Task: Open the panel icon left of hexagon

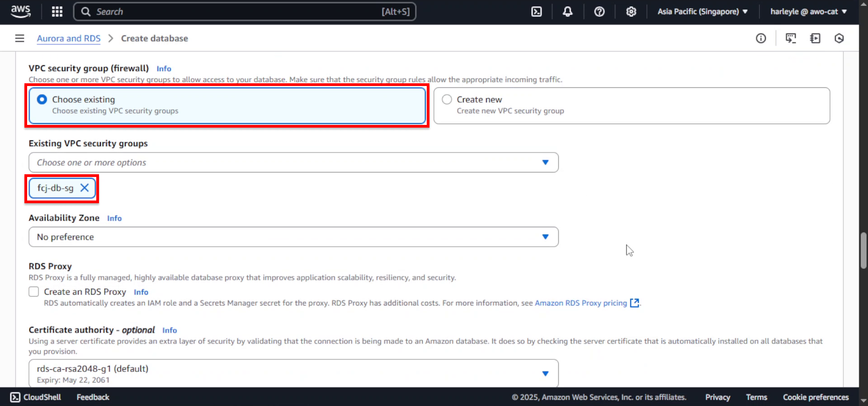Action: 815,38
